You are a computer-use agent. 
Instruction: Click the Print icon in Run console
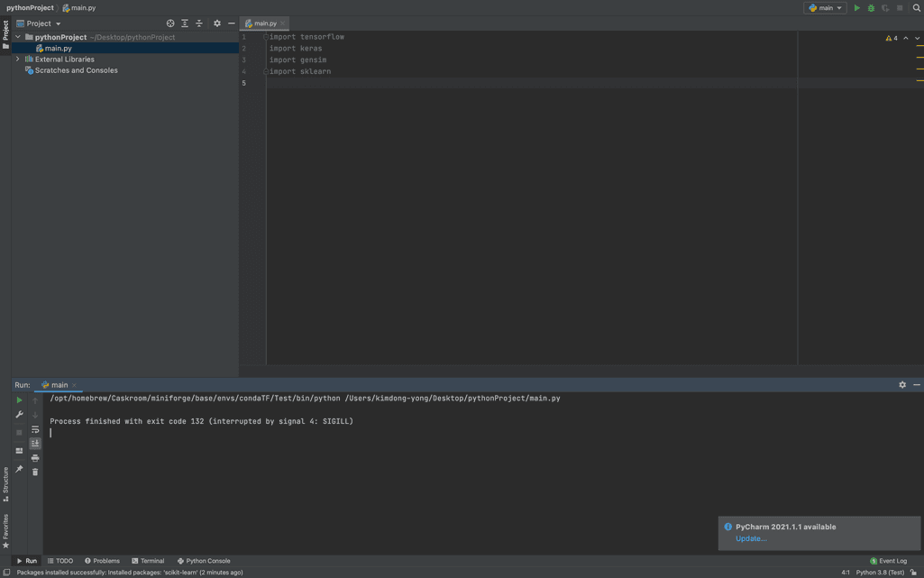35,458
